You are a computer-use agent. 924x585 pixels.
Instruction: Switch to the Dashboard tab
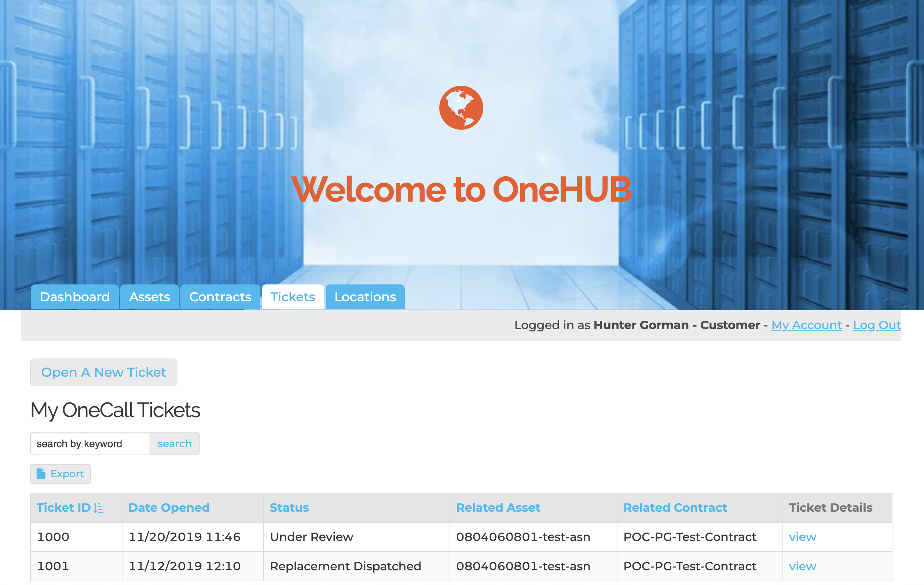pos(74,297)
